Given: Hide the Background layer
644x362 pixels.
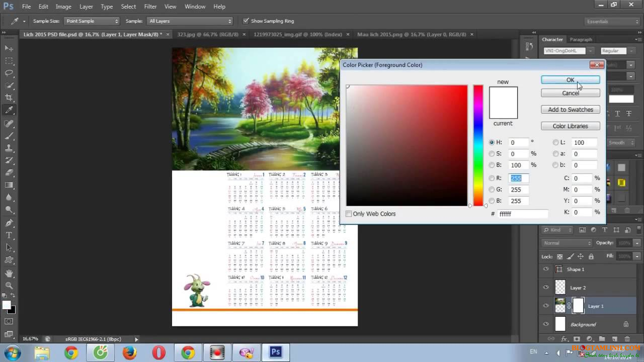Looking at the screenshot, I should pyautogui.click(x=546, y=324).
